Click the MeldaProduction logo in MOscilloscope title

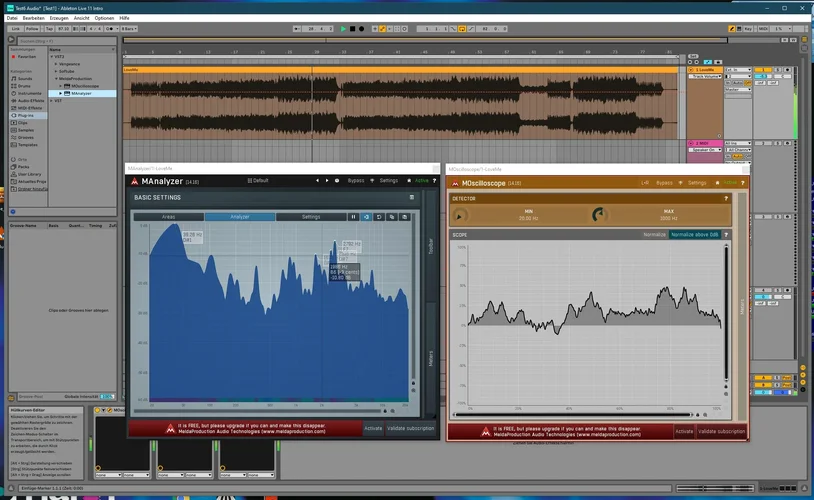[455, 183]
